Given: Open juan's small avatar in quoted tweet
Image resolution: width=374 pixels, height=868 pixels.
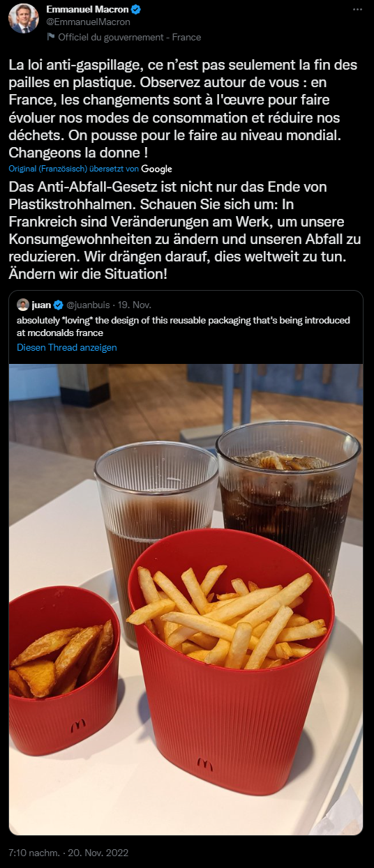Looking at the screenshot, I should click(x=22, y=305).
